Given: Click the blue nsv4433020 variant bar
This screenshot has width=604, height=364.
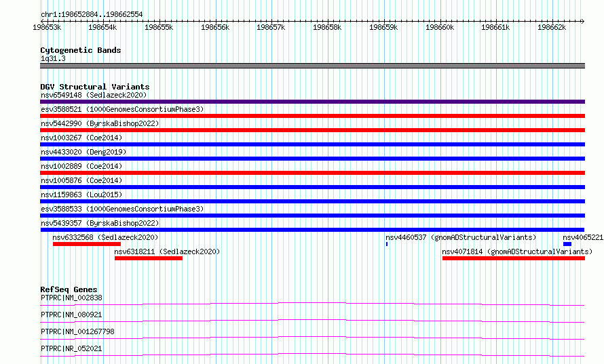Looking at the screenshot, I should click(x=312, y=159).
